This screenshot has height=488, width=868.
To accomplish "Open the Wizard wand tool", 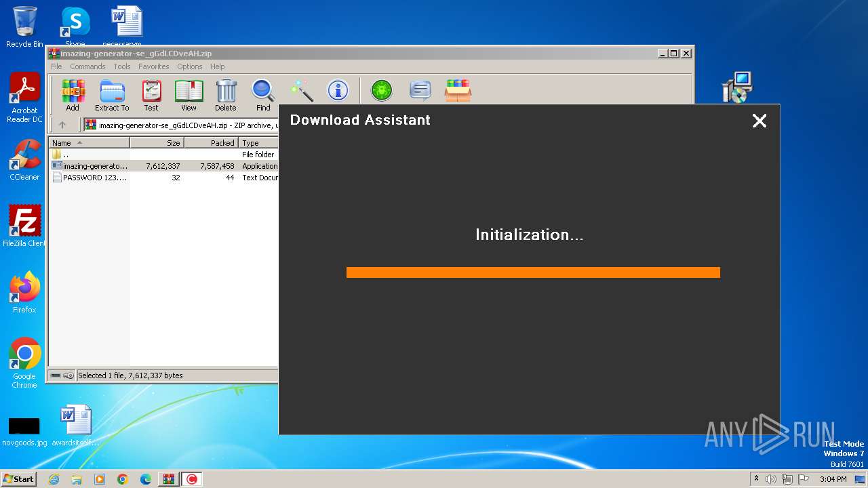I will click(x=301, y=90).
